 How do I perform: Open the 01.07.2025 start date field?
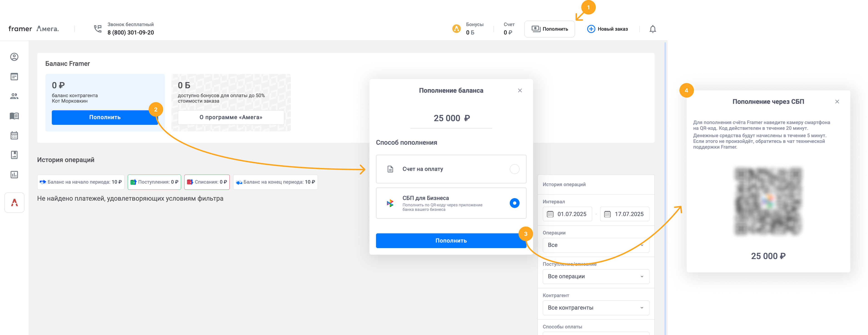coord(567,214)
